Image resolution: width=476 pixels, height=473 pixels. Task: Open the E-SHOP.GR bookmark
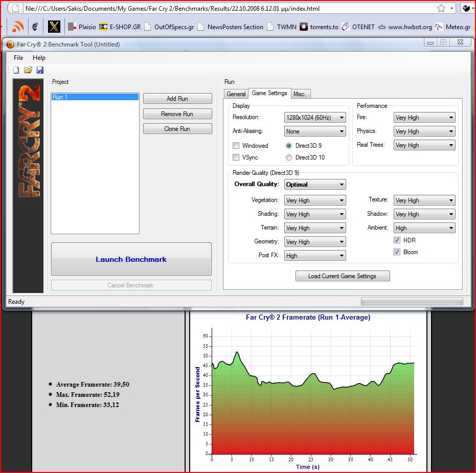pos(120,27)
